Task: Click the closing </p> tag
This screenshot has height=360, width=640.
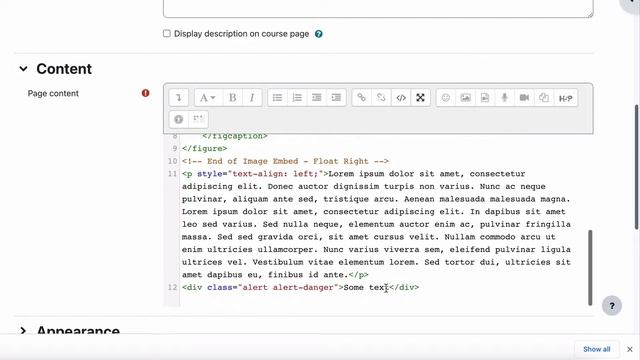Action: click(x=359, y=275)
